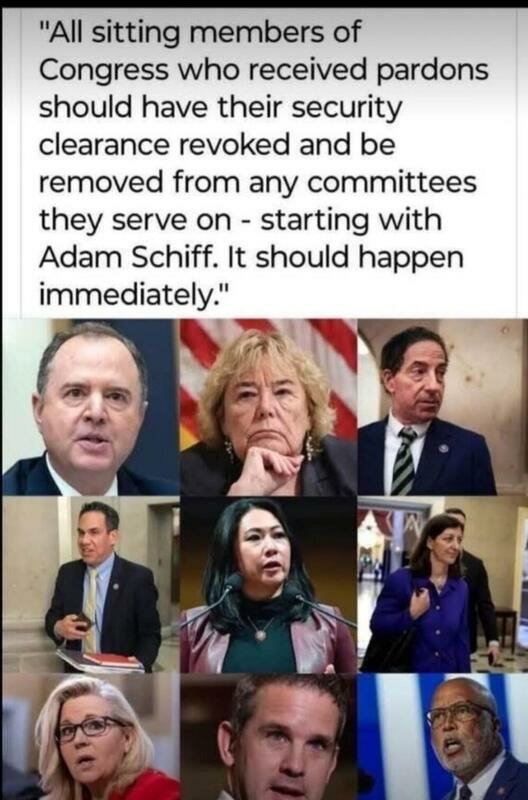Viewport: 528px width, 800px height.
Task: Click the word "immediately" in quote
Action: pyautogui.click(x=129, y=295)
